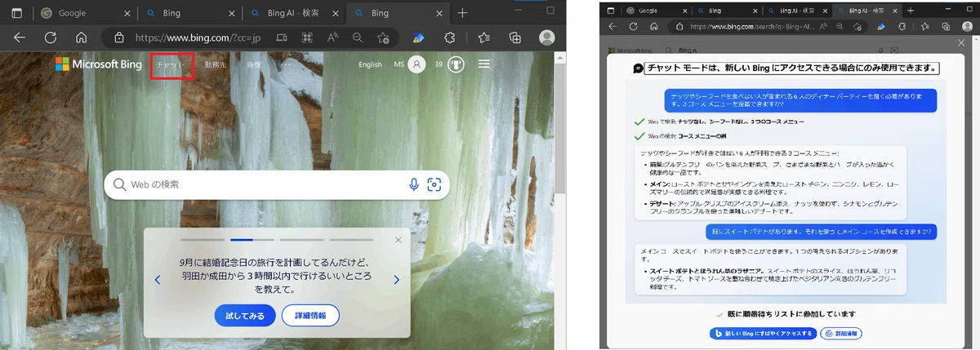Viewport: 980px width, 350px height.
Task: Expand the three-dot overflow menu in left Bing header
Action: click(x=286, y=64)
